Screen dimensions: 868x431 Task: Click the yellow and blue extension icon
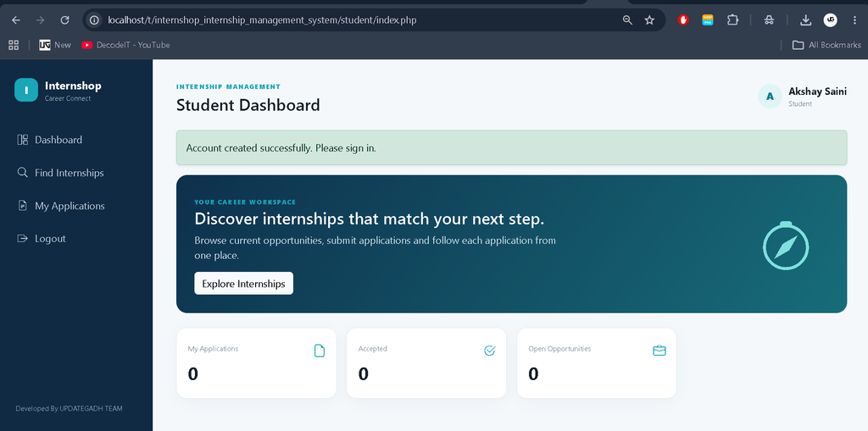pyautogui.click(x=708, y=20)
